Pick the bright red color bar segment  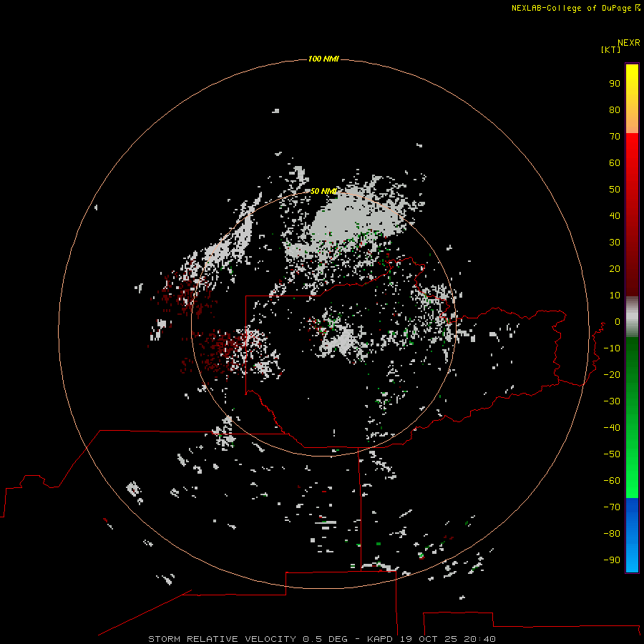[632, 215]
